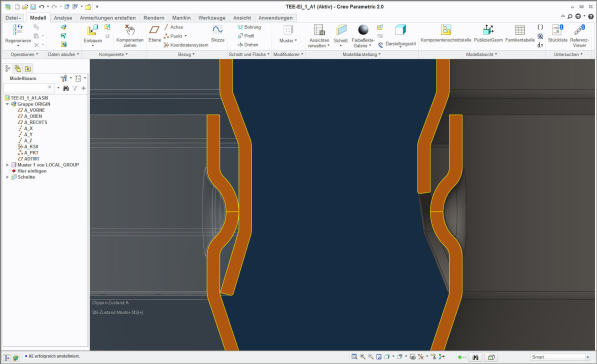
Task: Select A_RECHTS datum plane in tree
Action: coord(35,122)
